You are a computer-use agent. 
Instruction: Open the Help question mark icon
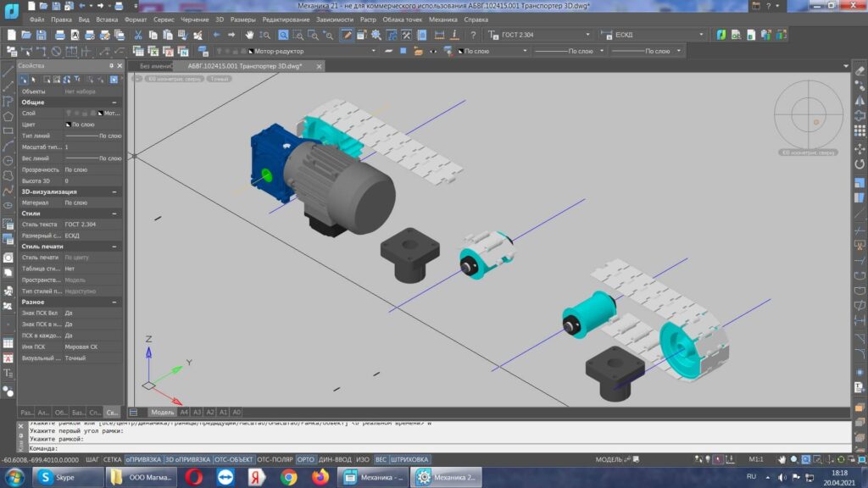(x=473, y=35)
